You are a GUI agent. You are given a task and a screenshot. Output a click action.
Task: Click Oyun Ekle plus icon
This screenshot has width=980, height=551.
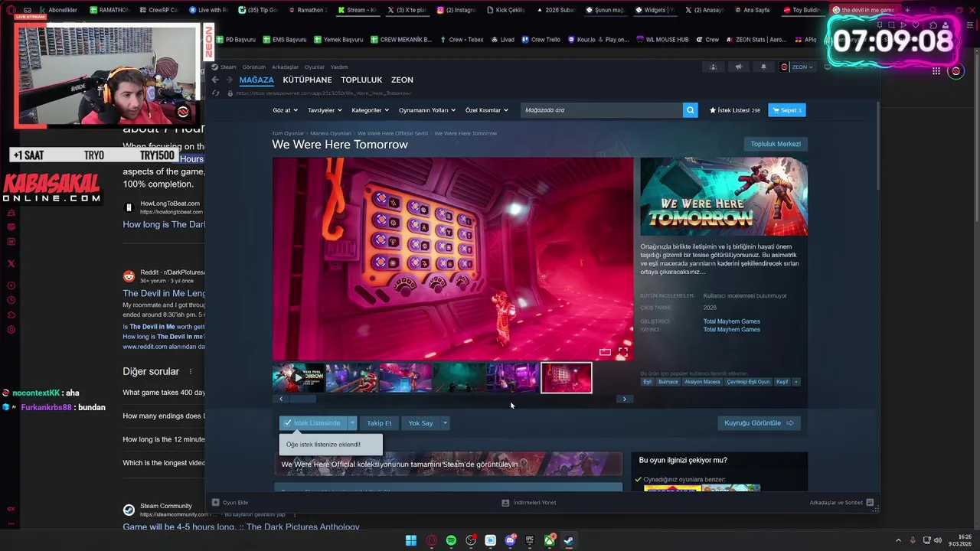(x=216, y=503)
